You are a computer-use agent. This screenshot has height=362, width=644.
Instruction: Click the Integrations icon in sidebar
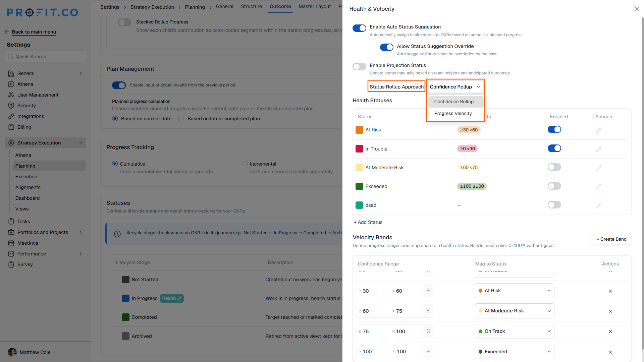[11, 116]
